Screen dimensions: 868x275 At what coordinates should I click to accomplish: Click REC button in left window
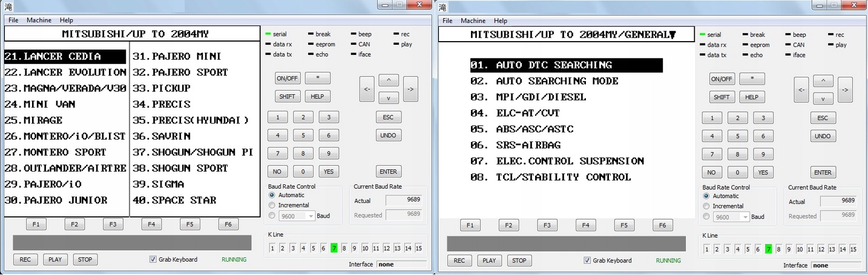click(25, 259)
